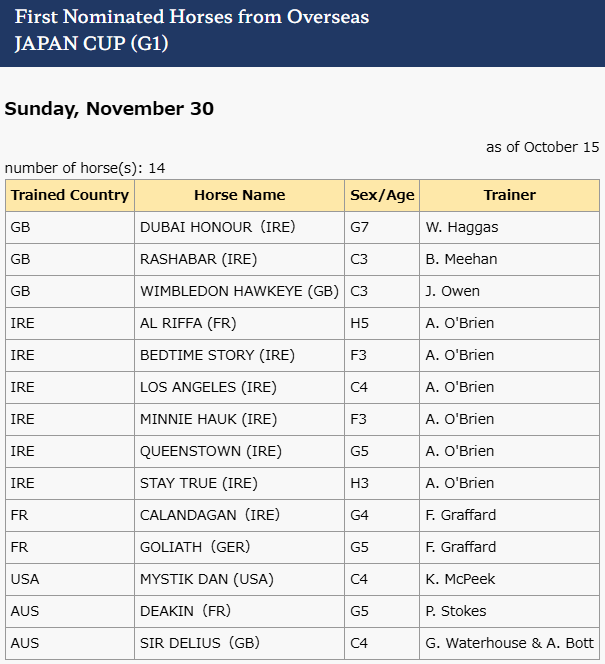The width and height of the screenshot is (605, 664).
Task: Click the JAPAN CUP (G1) banner title
Action: 91,44
